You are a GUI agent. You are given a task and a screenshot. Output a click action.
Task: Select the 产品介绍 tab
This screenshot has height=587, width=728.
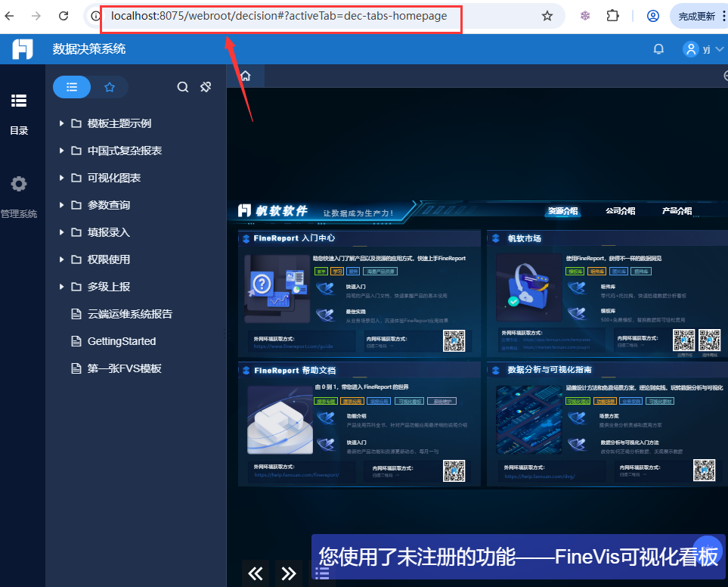tap(677, 211)
